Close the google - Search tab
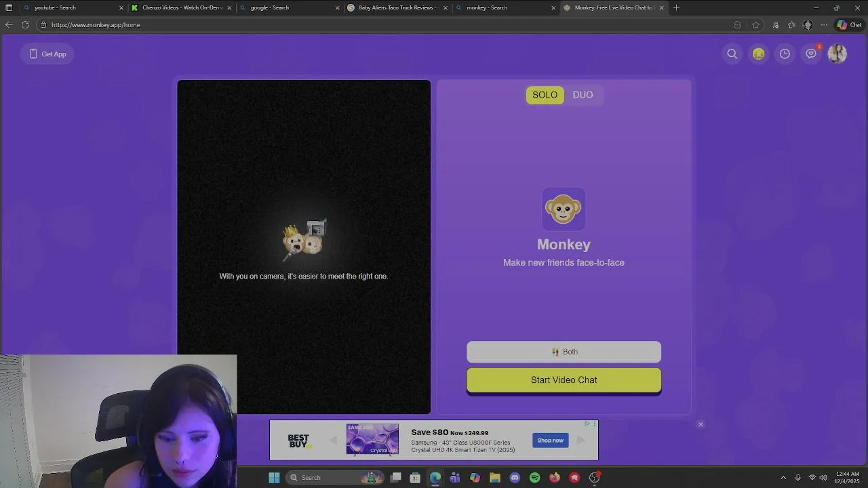This screenshot has width=868, height=488. tap(337, 8)
